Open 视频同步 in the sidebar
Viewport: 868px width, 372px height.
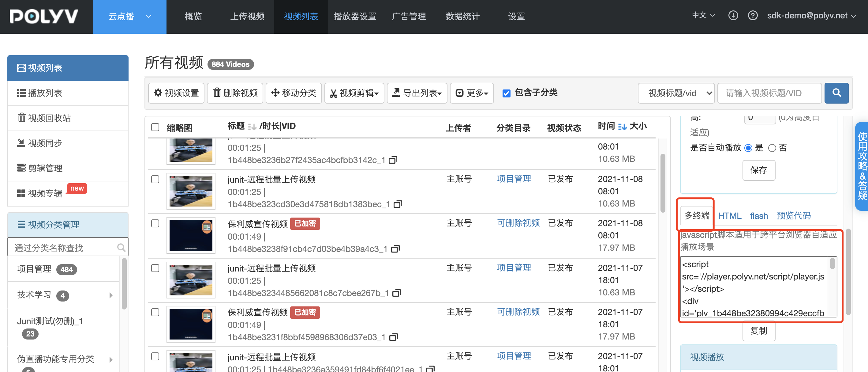click(68, 143)
